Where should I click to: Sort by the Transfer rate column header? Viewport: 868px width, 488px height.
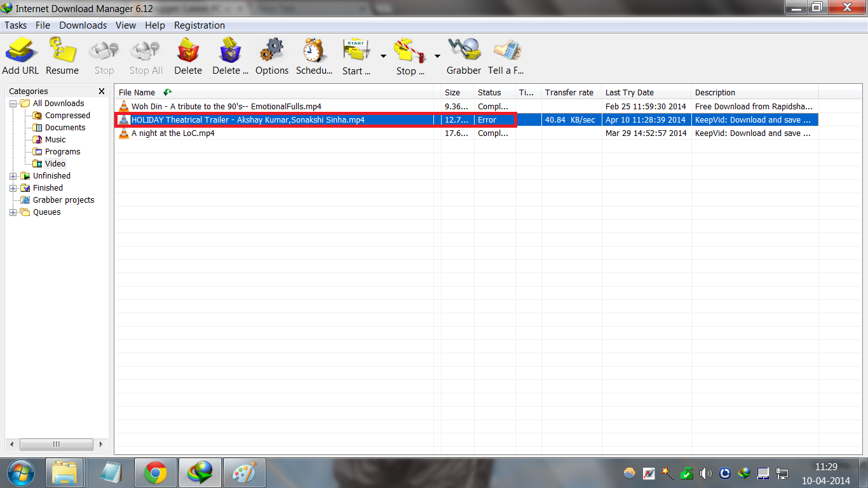571,92
